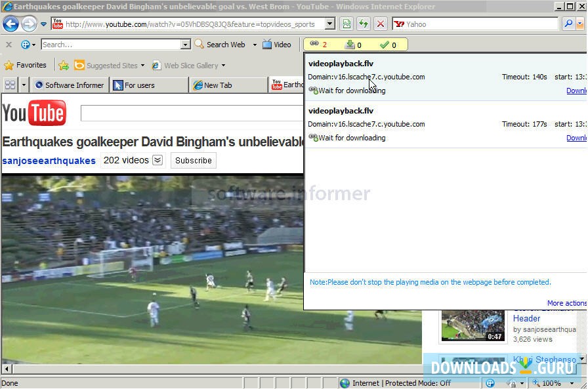Open the blue toolbar logo menu
Image resolution: width=588 pixels, height=389 pixels.
[28, 45]
